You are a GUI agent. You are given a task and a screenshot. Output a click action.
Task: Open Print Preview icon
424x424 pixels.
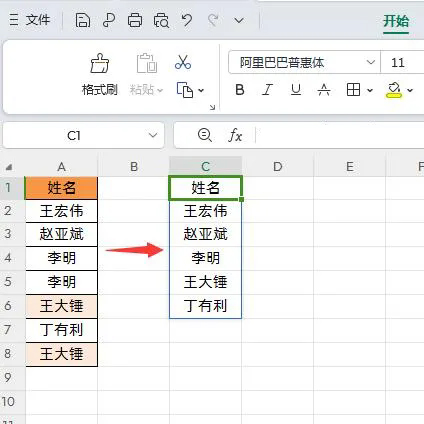[x=161, y=20]
